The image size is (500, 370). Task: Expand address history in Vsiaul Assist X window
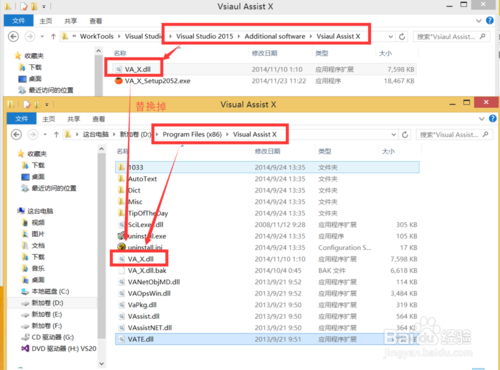[390, 37]
